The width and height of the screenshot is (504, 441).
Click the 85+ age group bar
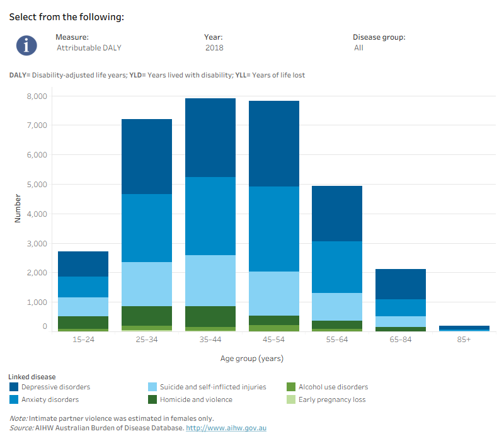(464, 328)
